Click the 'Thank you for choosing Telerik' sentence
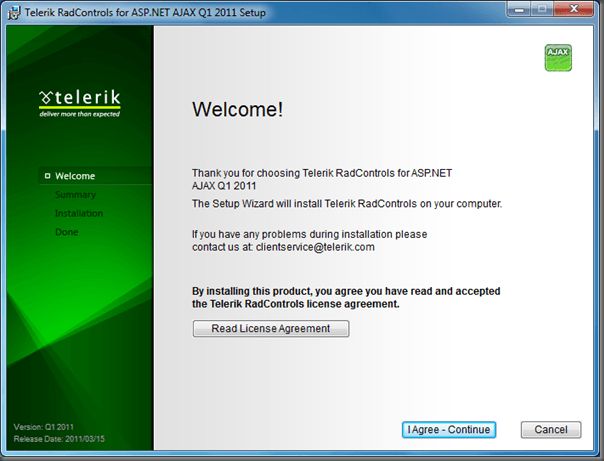This screenshot has height=461, width=604. [x=322, y=179]
